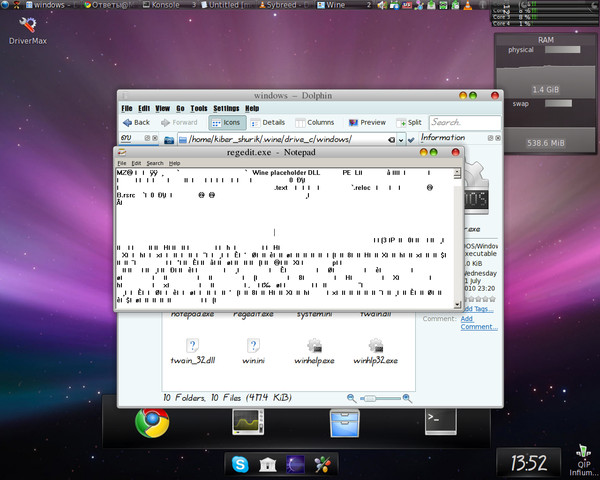Zoom in icon in Dolphin status bar
Viewport: 600px width, 480px height.
tap(407, 398)
